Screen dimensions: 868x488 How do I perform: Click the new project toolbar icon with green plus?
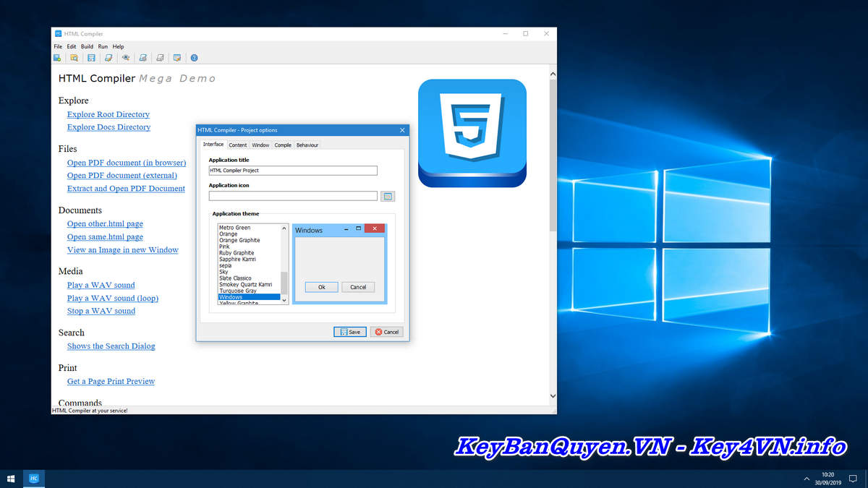click(57, 58)
